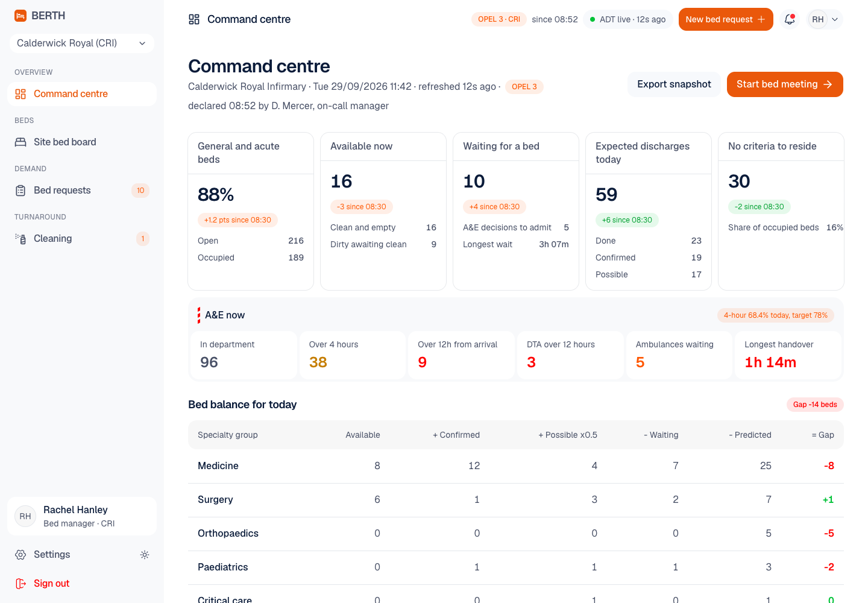Click the Longest handover value 1h 14m
Screen dimensions: 868x603
(770, 362)
